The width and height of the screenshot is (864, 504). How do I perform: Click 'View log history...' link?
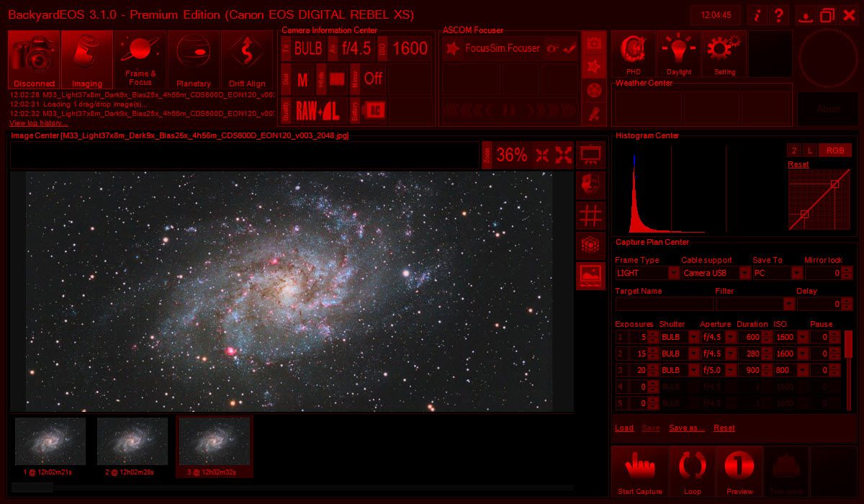point(39,123)
